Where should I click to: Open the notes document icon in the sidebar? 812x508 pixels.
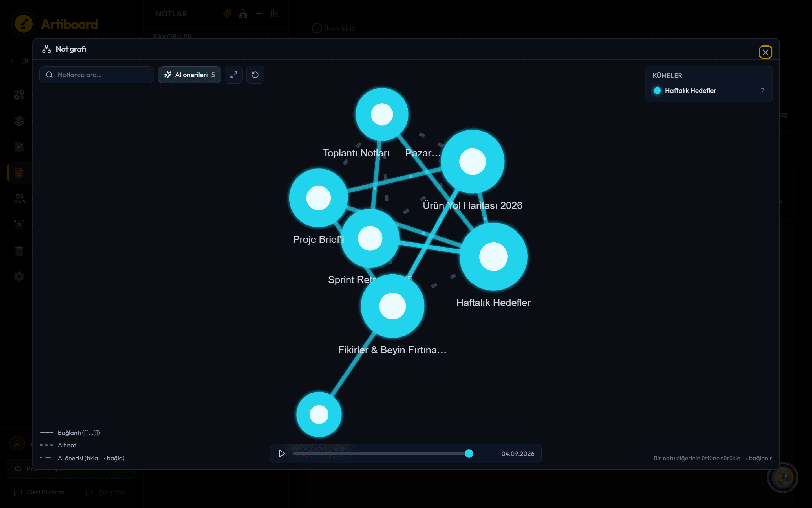click(19, 172)
